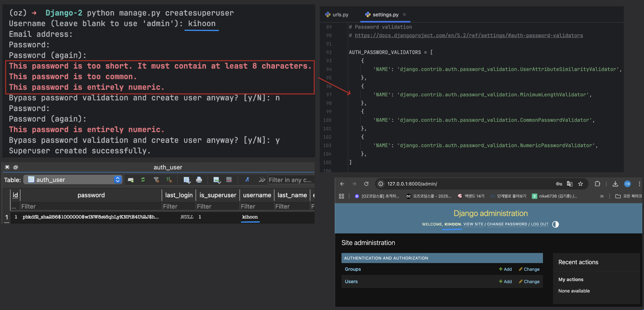The image size is (644, 310).
Task: Refresh the auth_user table data
Action: click(143, 180)
